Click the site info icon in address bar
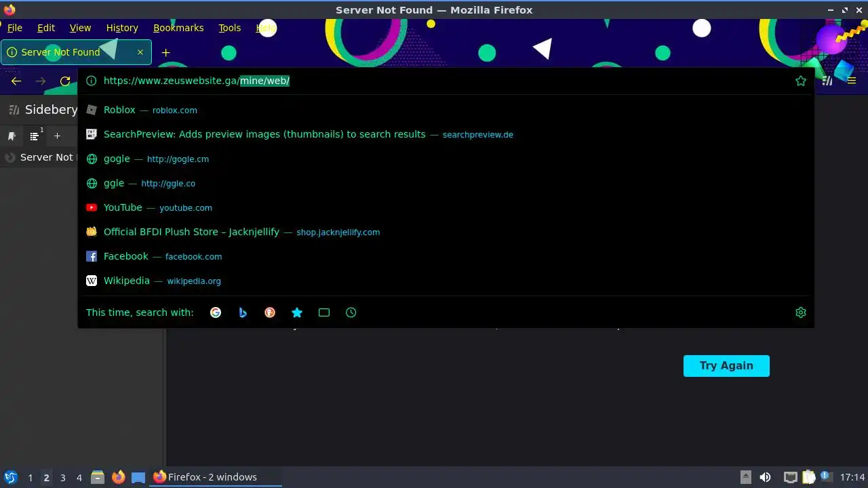 coord(92,81)
